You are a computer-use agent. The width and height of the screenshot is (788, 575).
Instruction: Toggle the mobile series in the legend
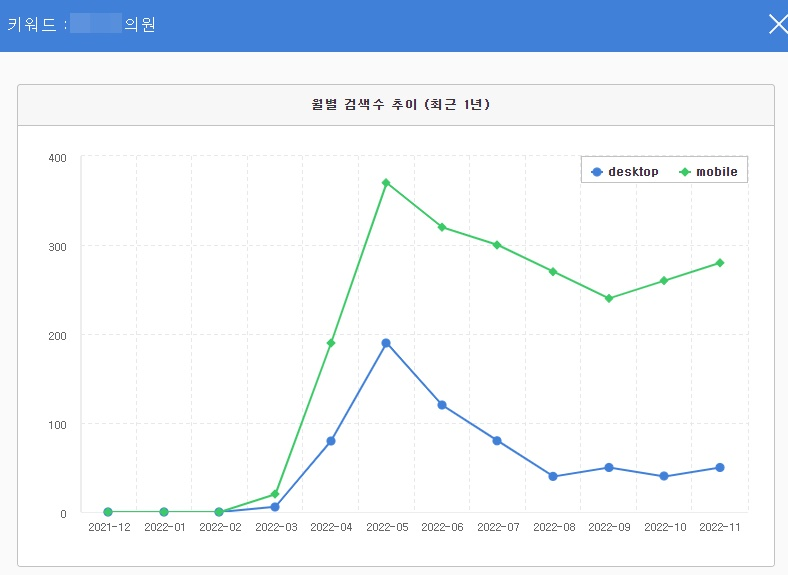coord(708,172)
